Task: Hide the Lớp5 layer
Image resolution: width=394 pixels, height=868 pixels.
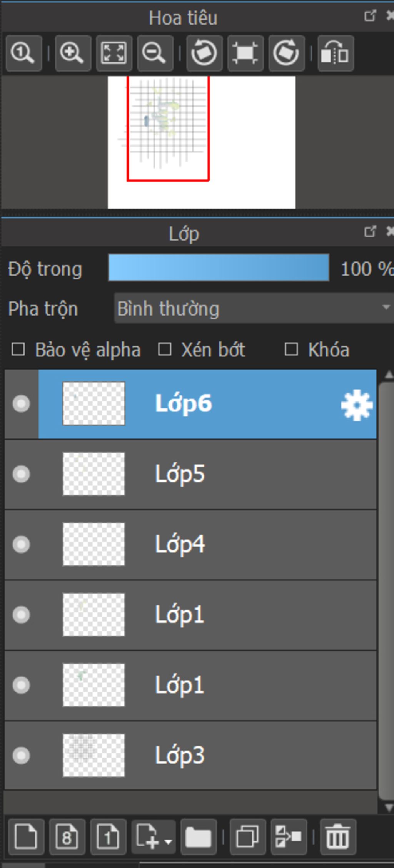Action: coord(21,474)
